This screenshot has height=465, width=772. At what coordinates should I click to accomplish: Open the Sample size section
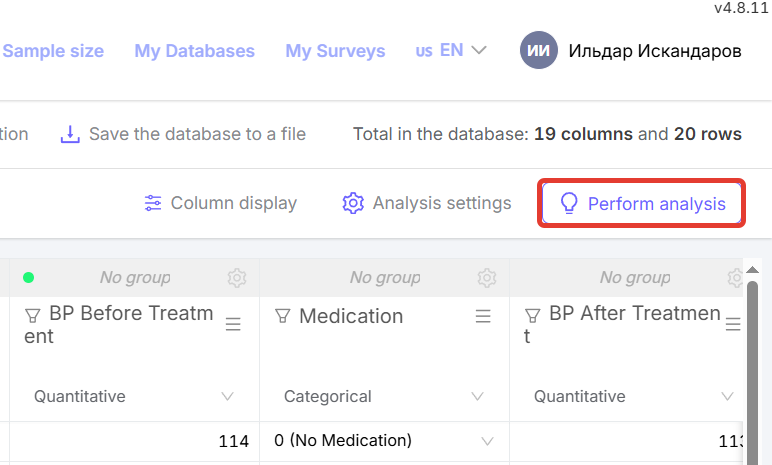tap(53, 50)
